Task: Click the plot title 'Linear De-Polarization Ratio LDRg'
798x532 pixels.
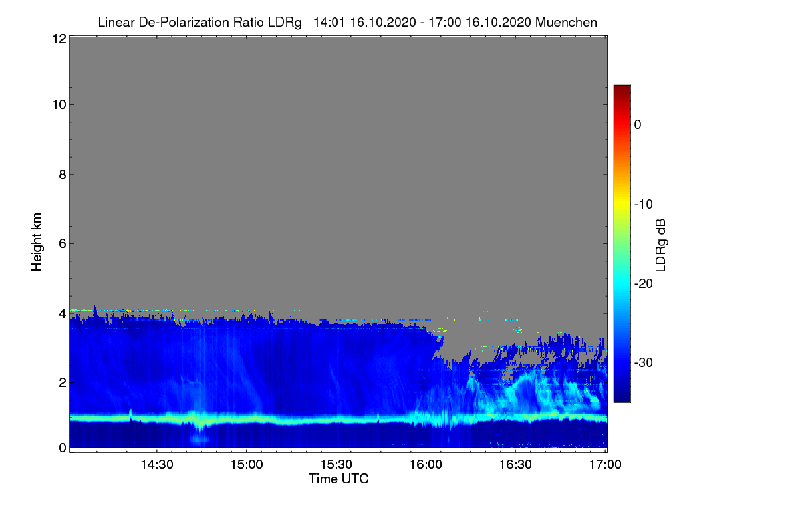Action: [x=199, y=22]
